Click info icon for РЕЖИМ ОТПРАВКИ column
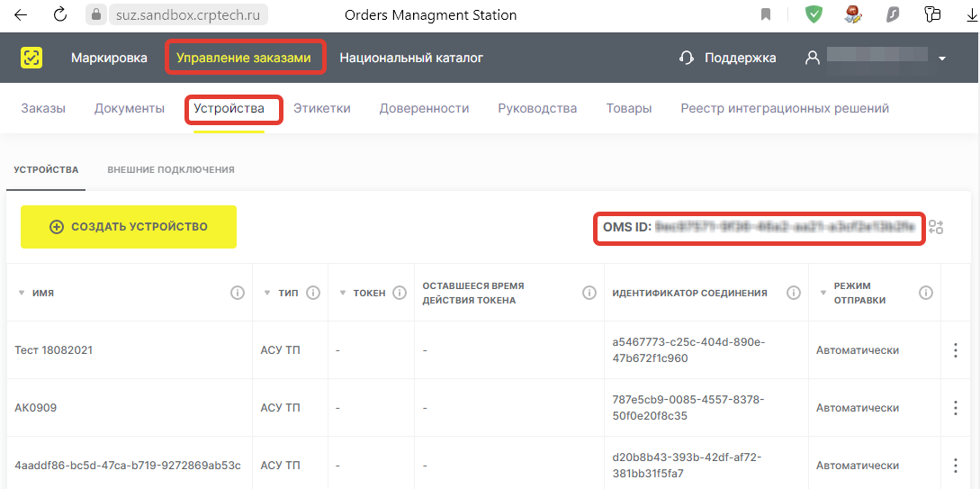980x489 pixels. click(x=926, y=293)
